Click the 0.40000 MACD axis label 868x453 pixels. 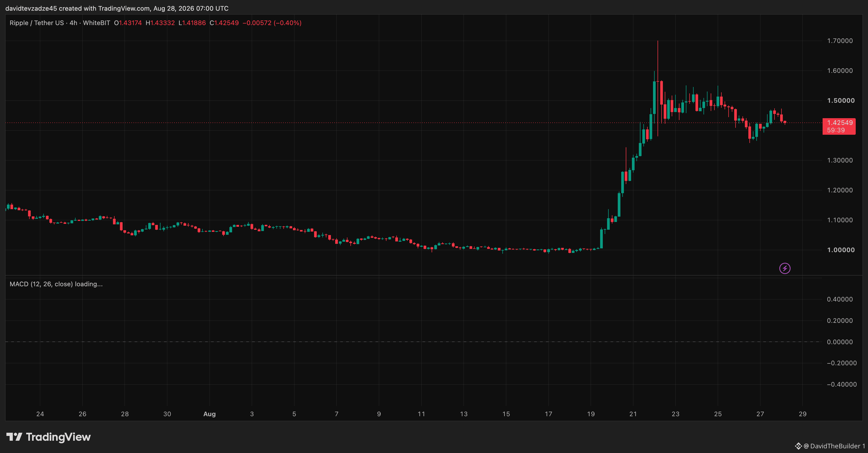pyautogui.click(x=840, y=299)
